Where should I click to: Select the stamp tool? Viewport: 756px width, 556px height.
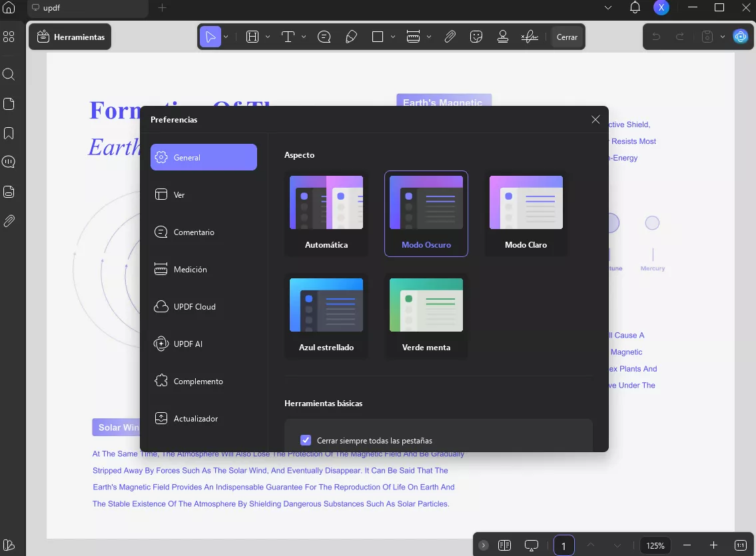(503, 37)
